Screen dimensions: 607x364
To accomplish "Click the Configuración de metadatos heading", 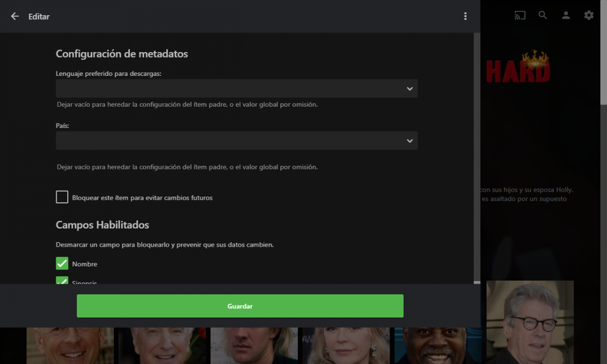I will [x=122, y=54].
